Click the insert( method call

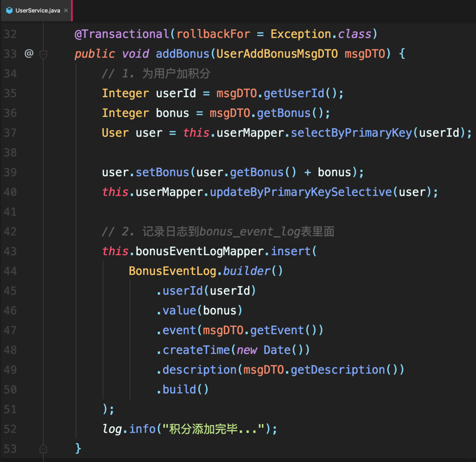tap(294, 251)
